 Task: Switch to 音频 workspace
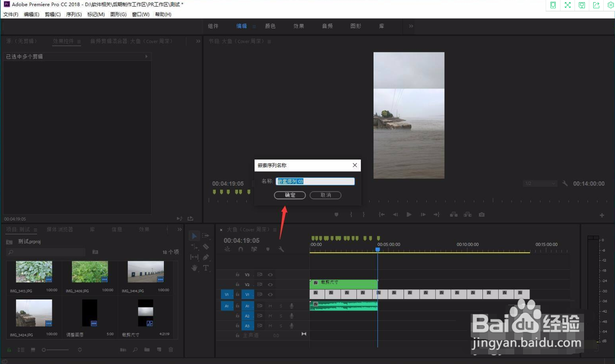(x=327, y=26)
